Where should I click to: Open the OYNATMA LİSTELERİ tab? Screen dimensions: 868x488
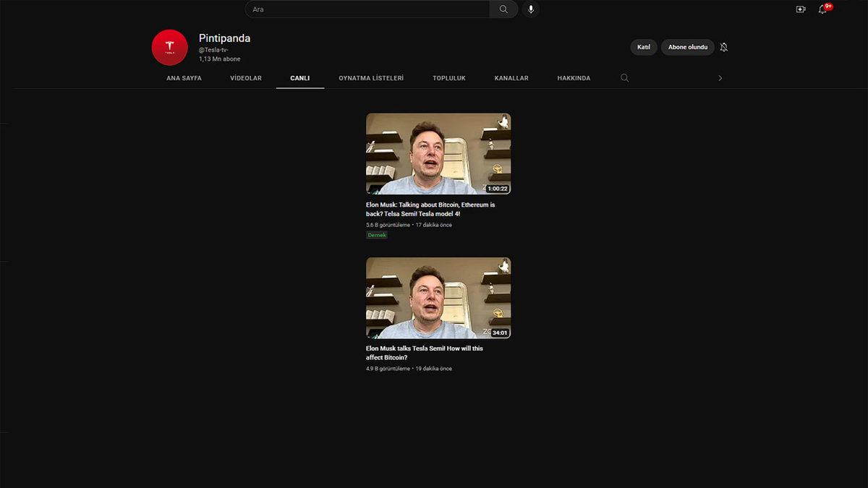371,77
